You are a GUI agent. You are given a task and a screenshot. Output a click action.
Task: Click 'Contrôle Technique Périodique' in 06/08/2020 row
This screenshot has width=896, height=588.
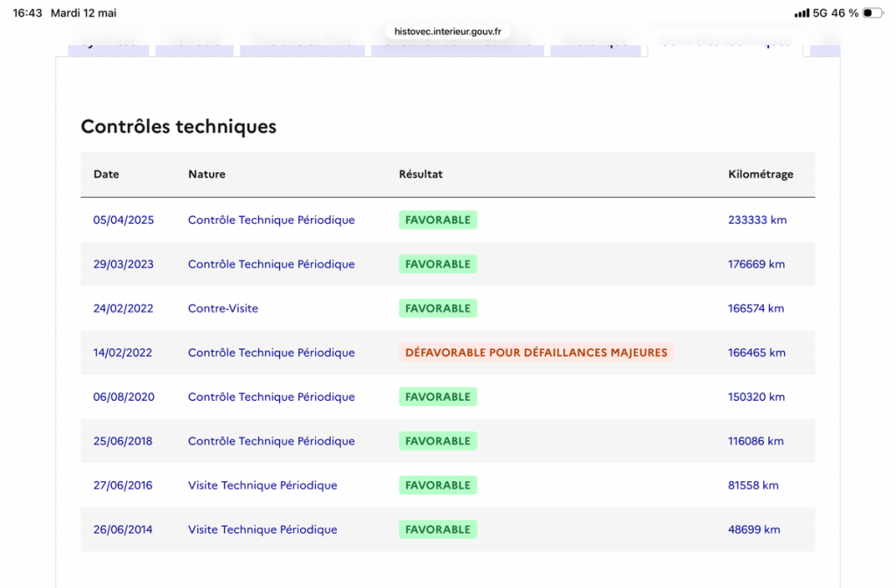tap(271, 397)
